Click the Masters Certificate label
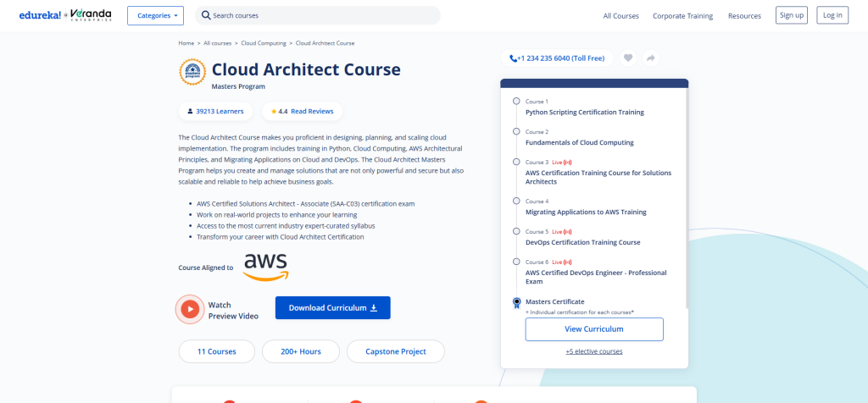Screen dimensions: 868x403 tap(554, 302)
